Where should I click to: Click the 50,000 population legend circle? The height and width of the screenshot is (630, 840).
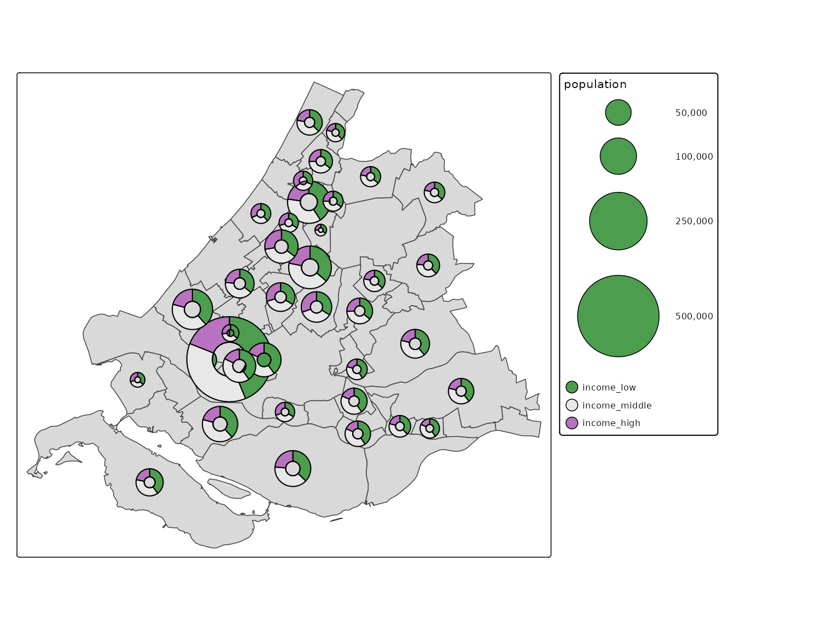pos(618,113)
